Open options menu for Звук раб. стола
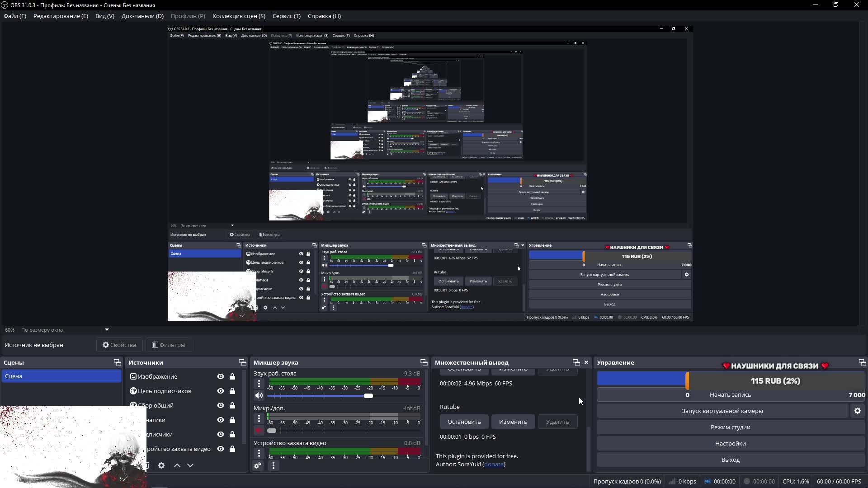The image size is (868, 488). (259, 384)
